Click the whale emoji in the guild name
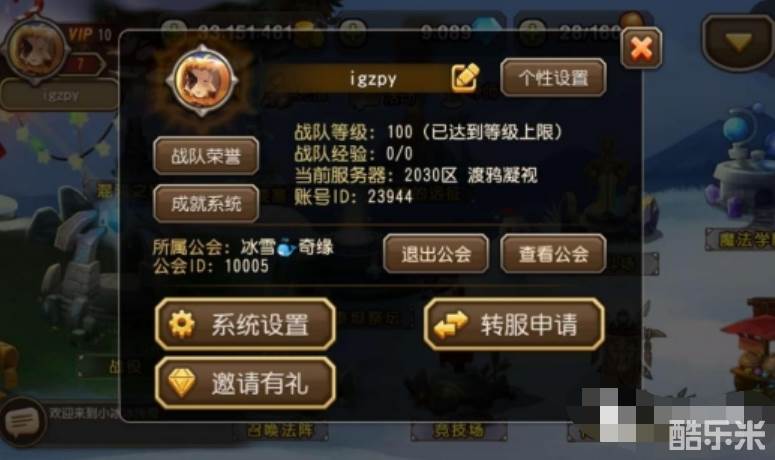This screenshot has width=775, height=460. coord(287,247)
